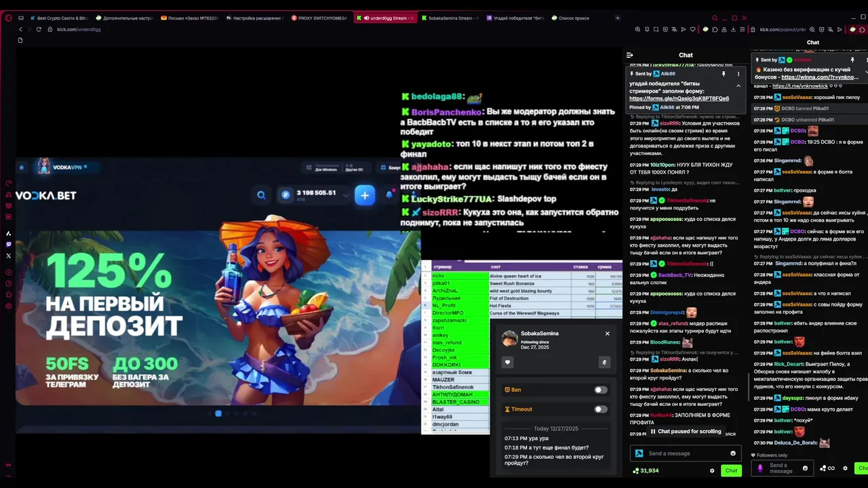Click the X icon in the left browser sidebar
The width and height of the screenshot is (868, 488).
coord(8,256)
